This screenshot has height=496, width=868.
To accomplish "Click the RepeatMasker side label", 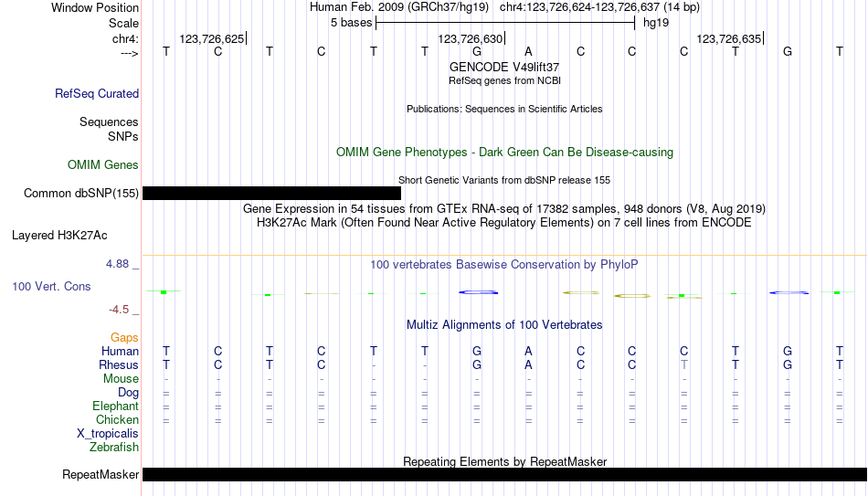I will (x=101, y=475).
